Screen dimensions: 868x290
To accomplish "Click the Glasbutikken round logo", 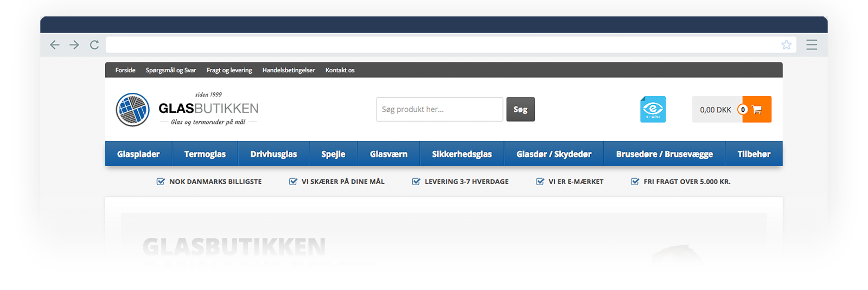I will [x=133, y=110].
